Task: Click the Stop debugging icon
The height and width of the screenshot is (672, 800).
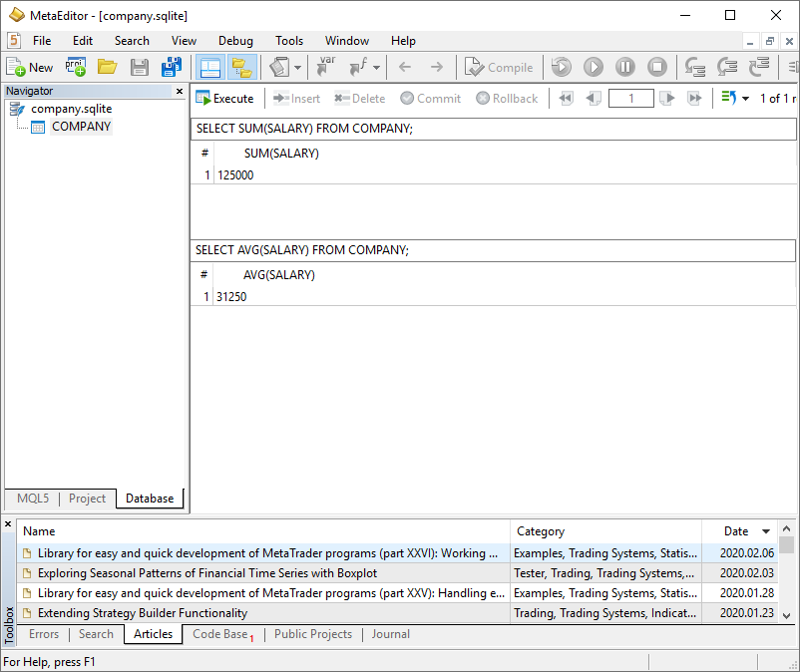Action: (657, 68)
